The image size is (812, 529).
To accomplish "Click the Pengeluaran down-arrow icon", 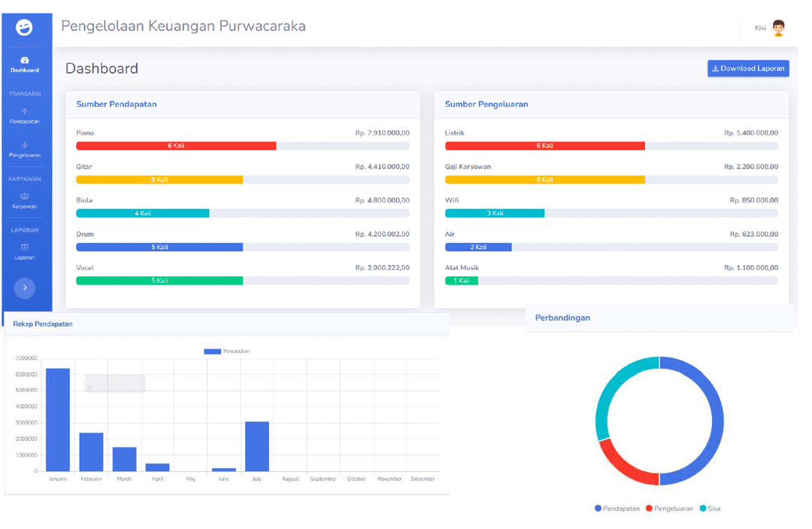I will click(x=25, y=144).
